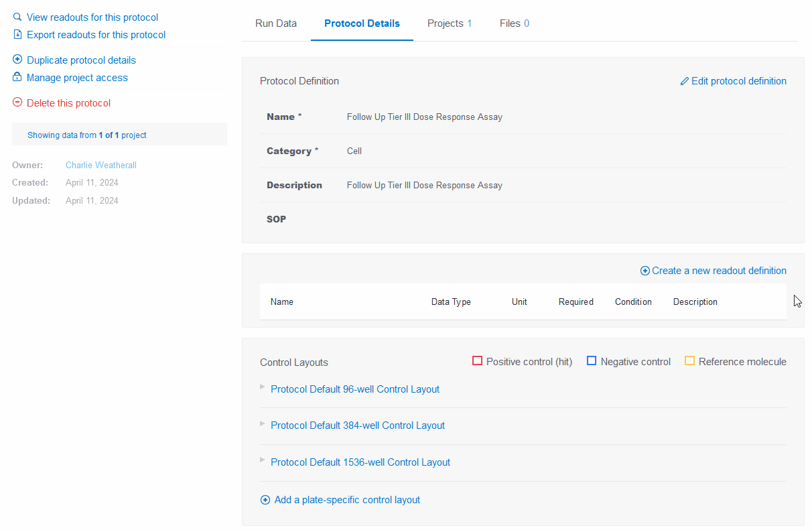Click the red minus icon beside Delete this protocol
Image resolution: width=812 pixels, height=530 pixels.
pyautogui.click(x=17, y=103)
